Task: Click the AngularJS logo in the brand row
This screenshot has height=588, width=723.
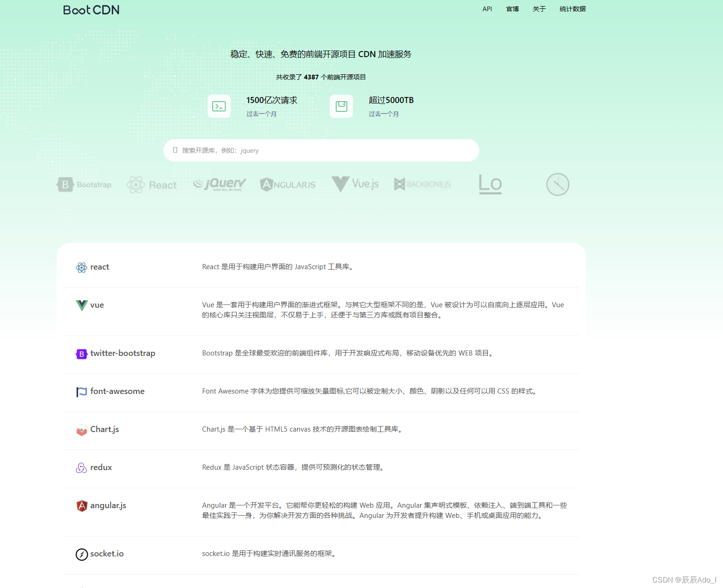Action: (x=287, y=184)
